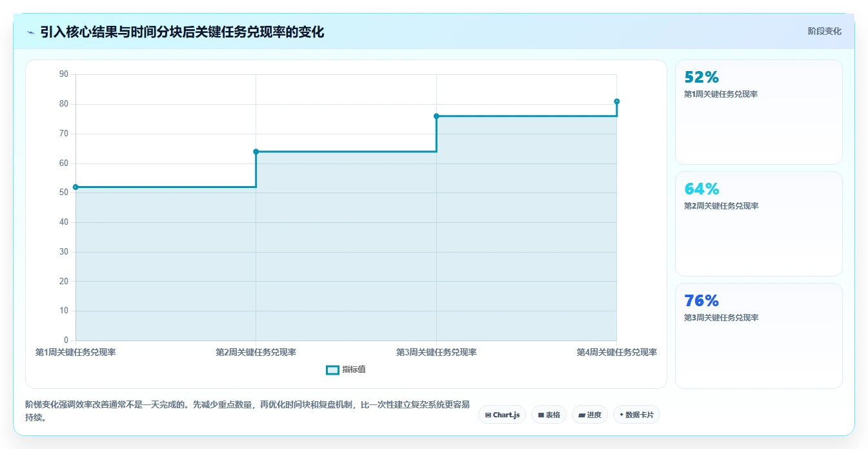Click the 76% data card value
Screen dimensions: 868x449
(701, 301)
